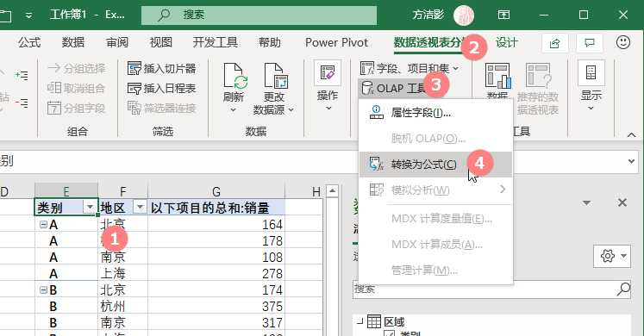644x336 pixels.
Task: Click the field list search magnifier icon
Action: click(x=623, y=289)
